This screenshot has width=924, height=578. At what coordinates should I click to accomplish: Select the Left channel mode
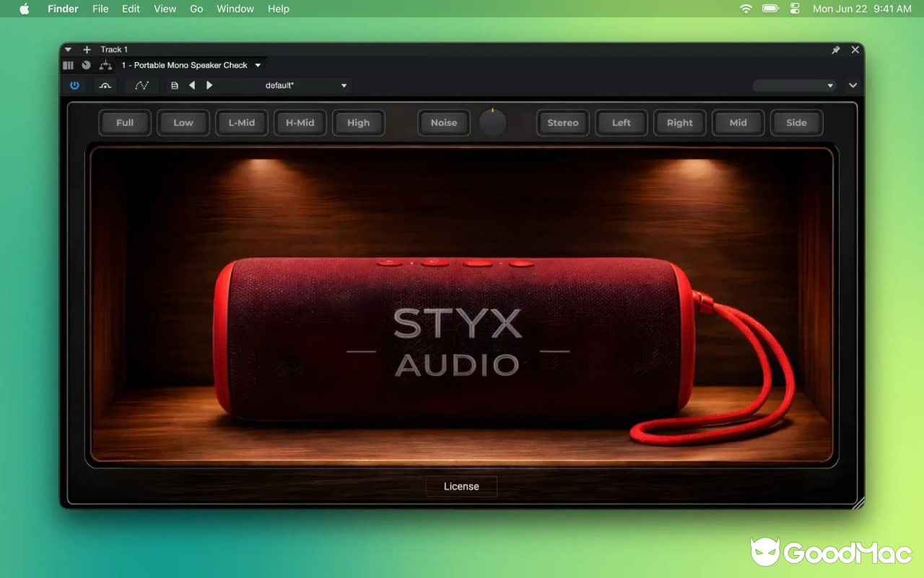[622, 123]
